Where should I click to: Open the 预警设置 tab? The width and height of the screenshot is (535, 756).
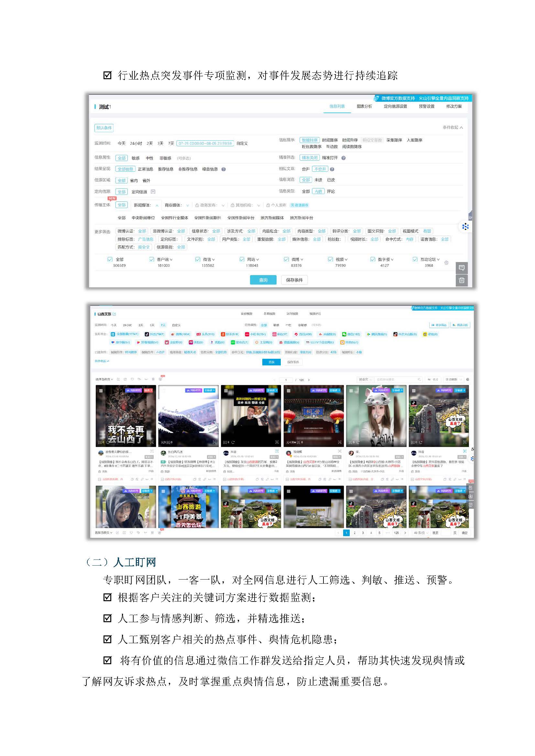coord(426,106)
